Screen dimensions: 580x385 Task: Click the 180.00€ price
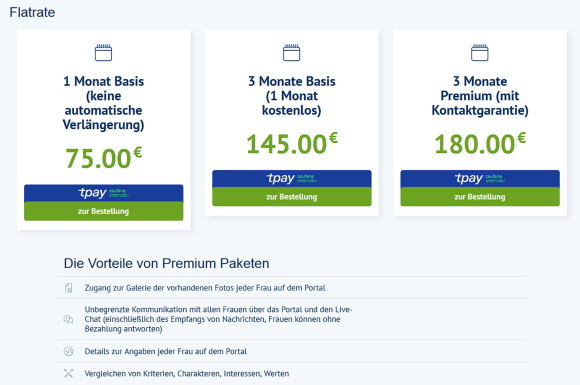click(x=480, y=143)
